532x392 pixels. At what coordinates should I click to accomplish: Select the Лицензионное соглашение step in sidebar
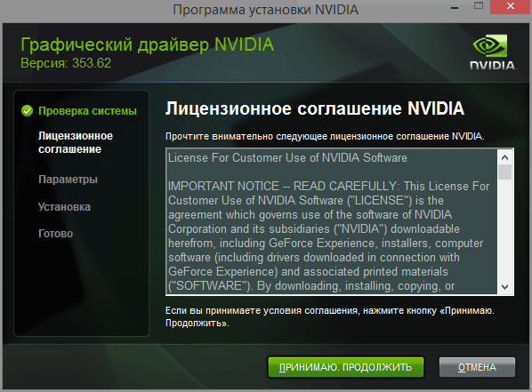76,142
